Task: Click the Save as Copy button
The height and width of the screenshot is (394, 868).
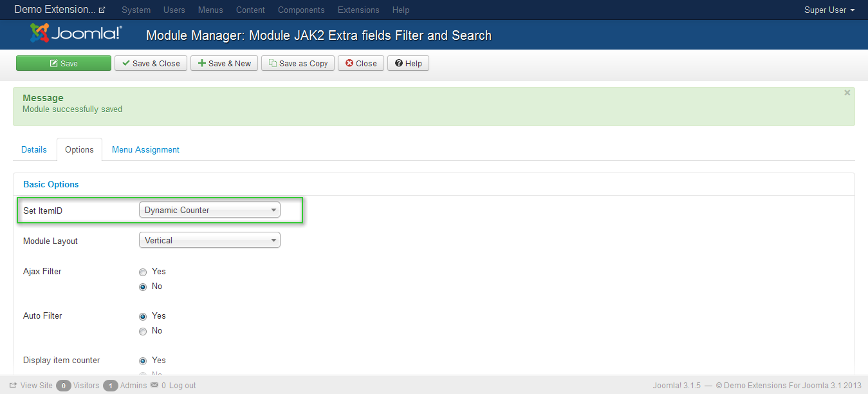Action: click(x=298, y=63)
